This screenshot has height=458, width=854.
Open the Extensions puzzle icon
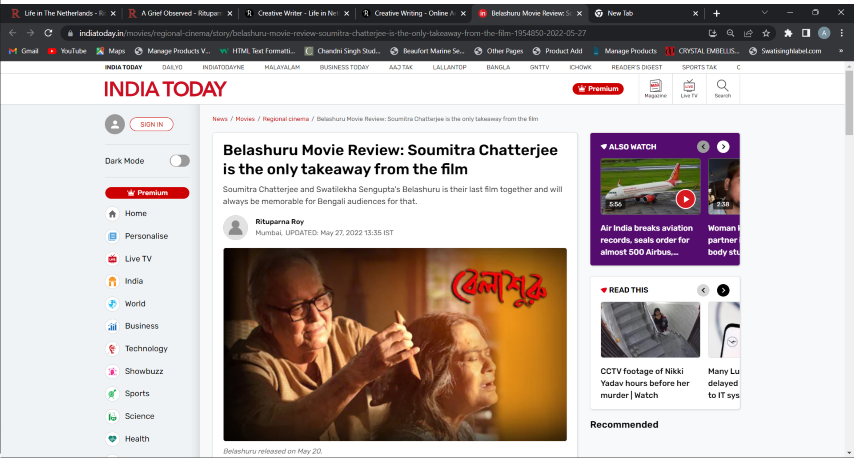pos(788,33)
